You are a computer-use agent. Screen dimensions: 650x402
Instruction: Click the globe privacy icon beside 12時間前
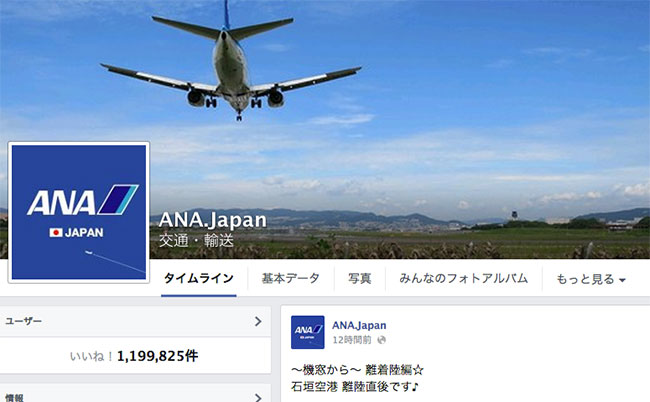point(381,340)
